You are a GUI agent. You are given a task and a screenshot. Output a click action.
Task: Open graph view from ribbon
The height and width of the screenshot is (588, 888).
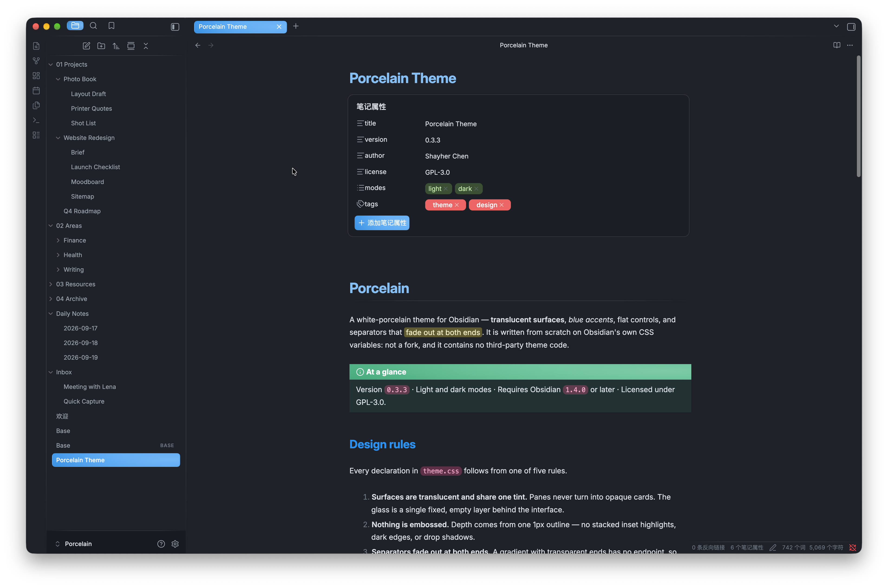(x=36, y=61)
